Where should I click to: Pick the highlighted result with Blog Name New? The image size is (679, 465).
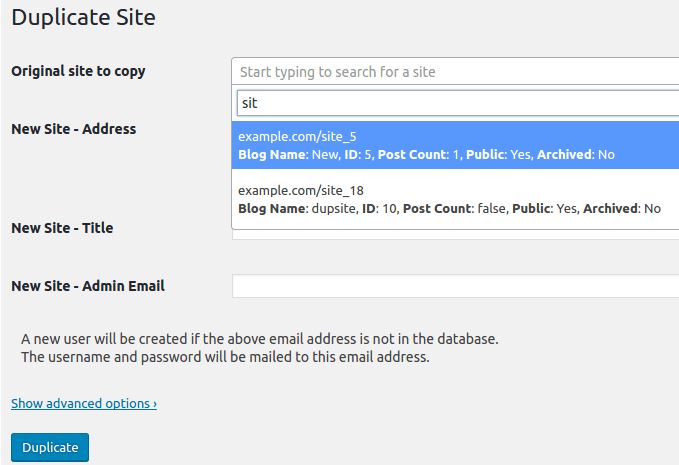pyautogui.click(x=455, y=145)
